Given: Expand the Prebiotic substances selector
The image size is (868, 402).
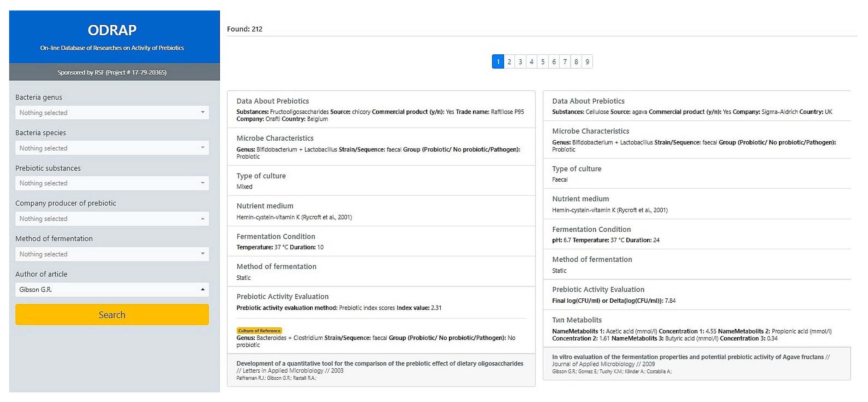Looking at the screenshot, I should 112,183.
